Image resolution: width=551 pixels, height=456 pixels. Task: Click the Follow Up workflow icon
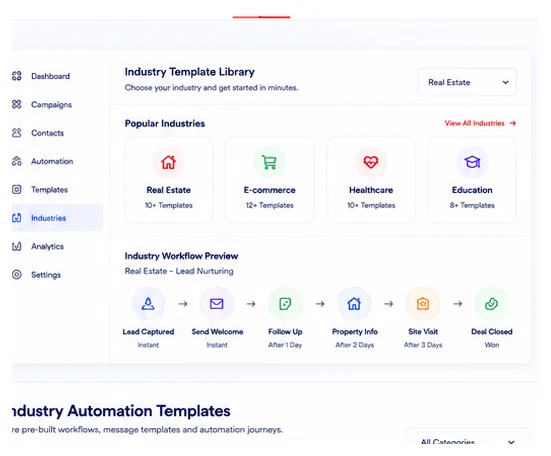(285, 304)
